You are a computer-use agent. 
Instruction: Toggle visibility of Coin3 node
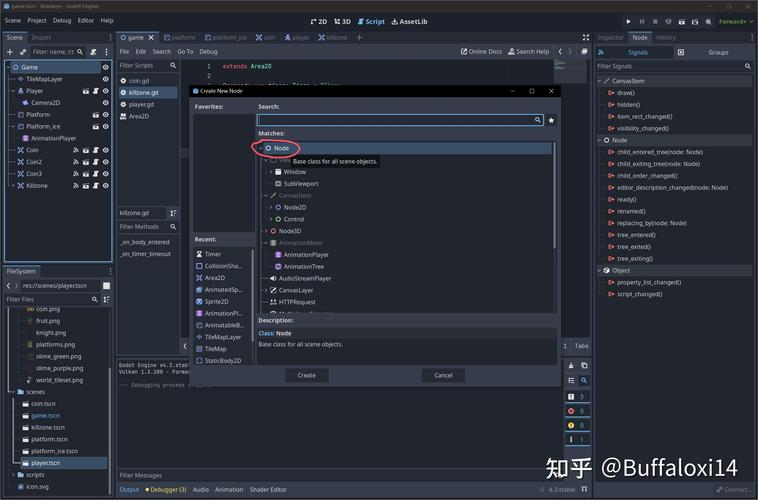point(105,174)
